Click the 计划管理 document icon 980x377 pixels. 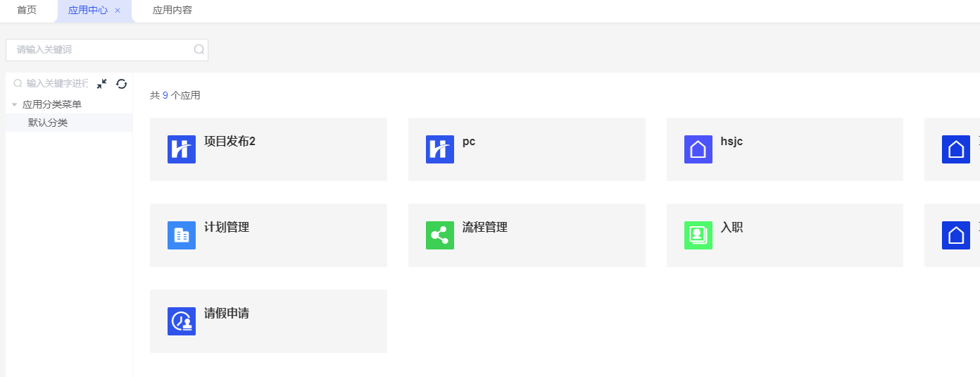(182, 235)
